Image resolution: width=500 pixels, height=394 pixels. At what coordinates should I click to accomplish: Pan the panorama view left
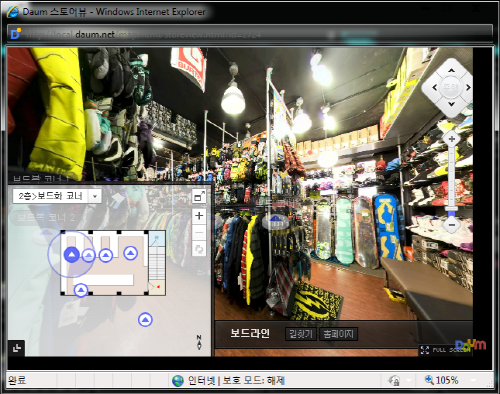click(x=434, y=87)
